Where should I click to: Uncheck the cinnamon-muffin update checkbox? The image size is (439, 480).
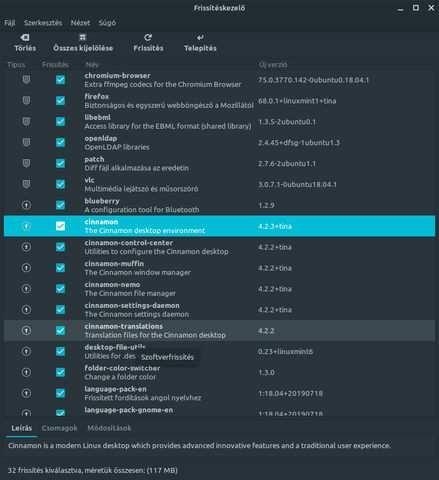(60, 268)
